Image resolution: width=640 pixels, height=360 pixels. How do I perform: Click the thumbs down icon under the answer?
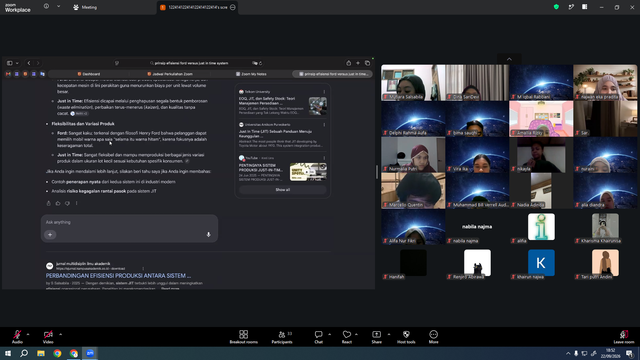(67, 203)
